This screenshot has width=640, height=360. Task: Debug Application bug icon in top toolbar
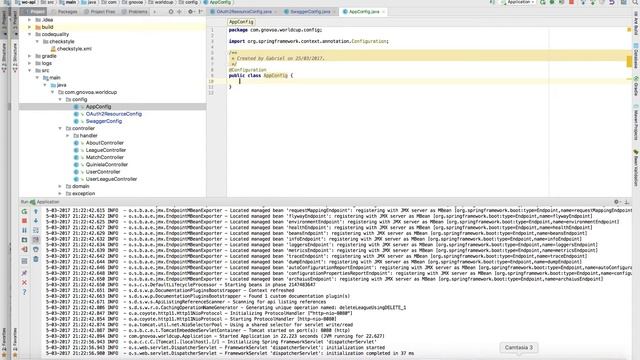552,2
